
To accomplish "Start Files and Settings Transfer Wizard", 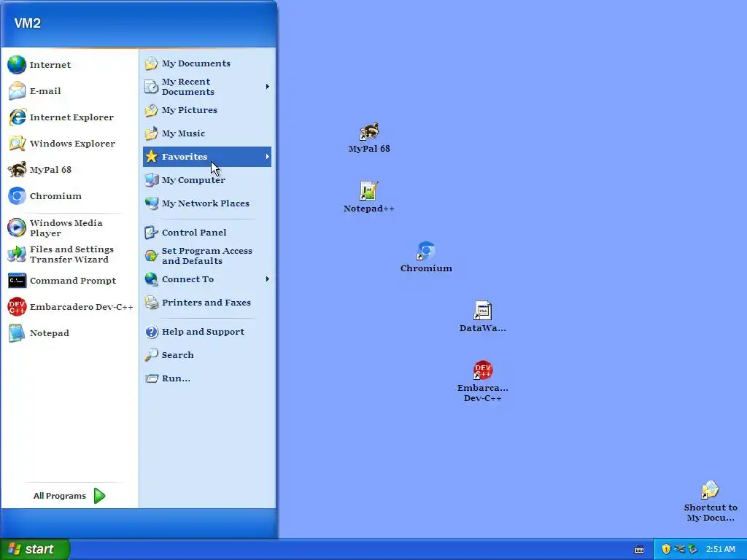I will (x=69, y=254).
